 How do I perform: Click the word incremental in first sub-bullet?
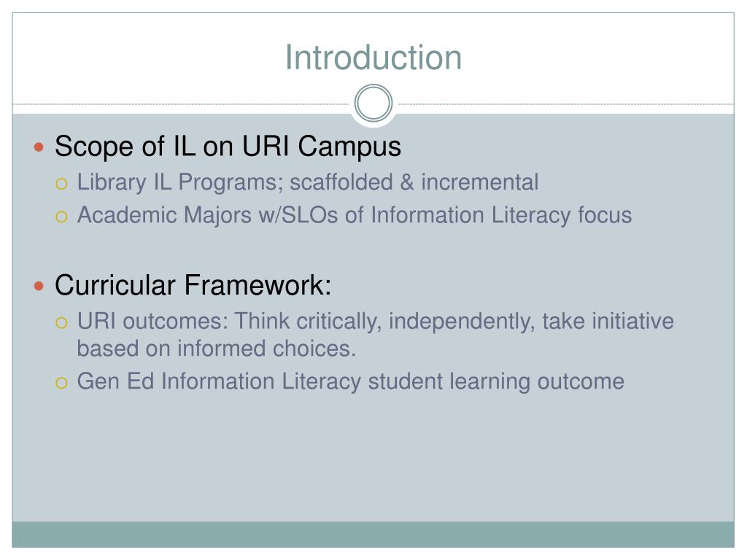pos(480,182)
